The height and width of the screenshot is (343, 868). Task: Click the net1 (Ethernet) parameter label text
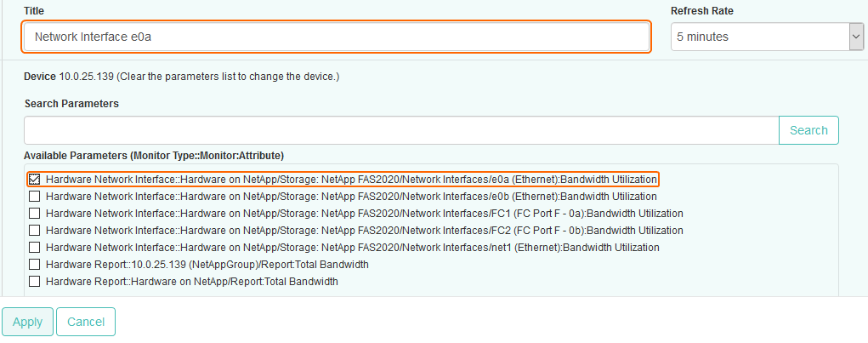coord(352,248)
